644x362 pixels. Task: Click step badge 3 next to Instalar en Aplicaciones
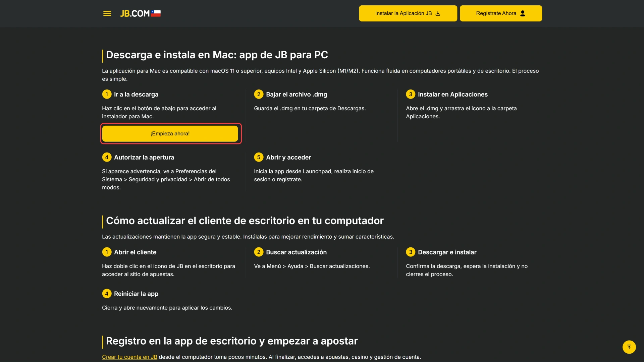coord(411,94)
